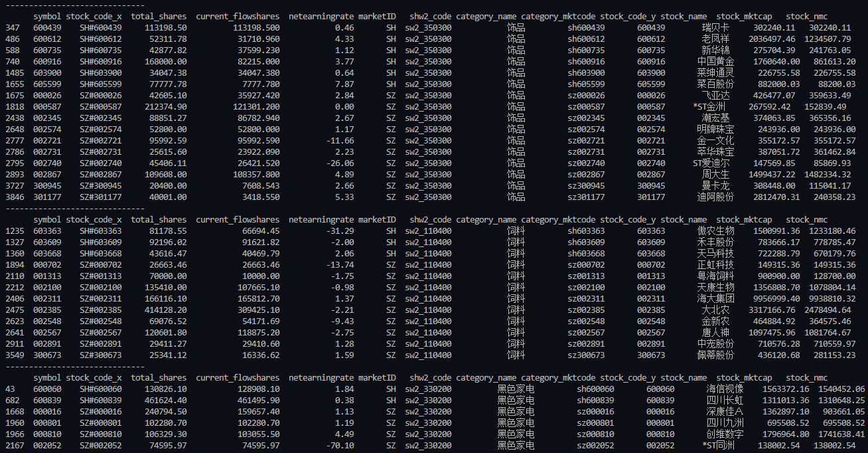
Task: Click stock_code_x value SH#603363
Action: [101, 231]
